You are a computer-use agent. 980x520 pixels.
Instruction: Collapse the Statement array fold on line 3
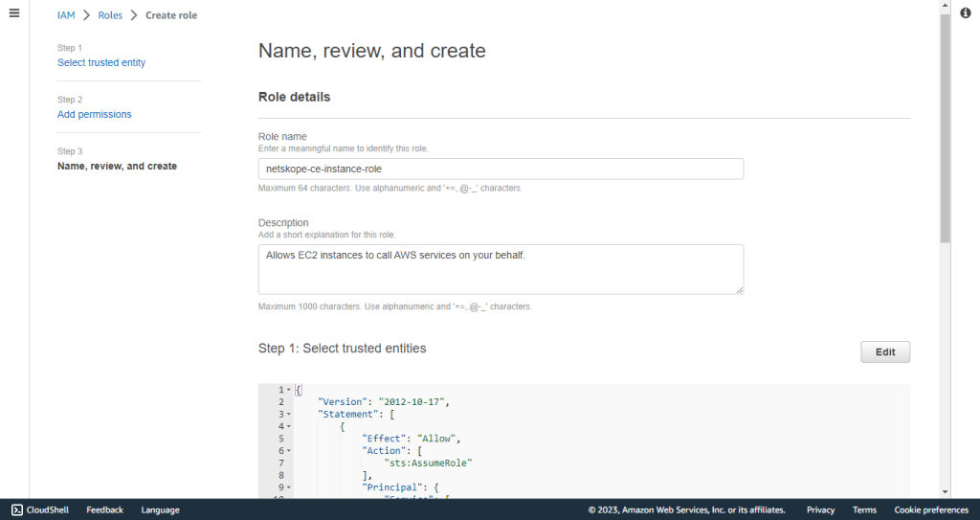point(289,415)
